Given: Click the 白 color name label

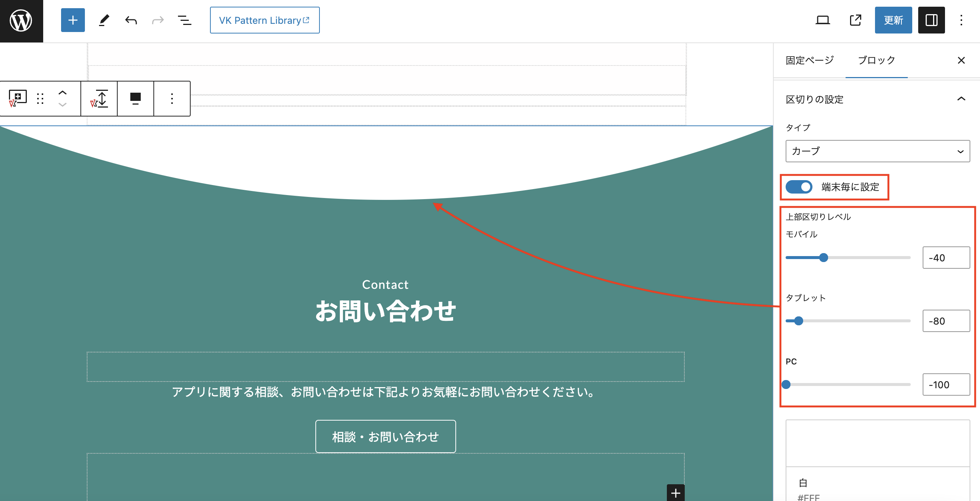Looking at the screenshot, I should [803, 482].
